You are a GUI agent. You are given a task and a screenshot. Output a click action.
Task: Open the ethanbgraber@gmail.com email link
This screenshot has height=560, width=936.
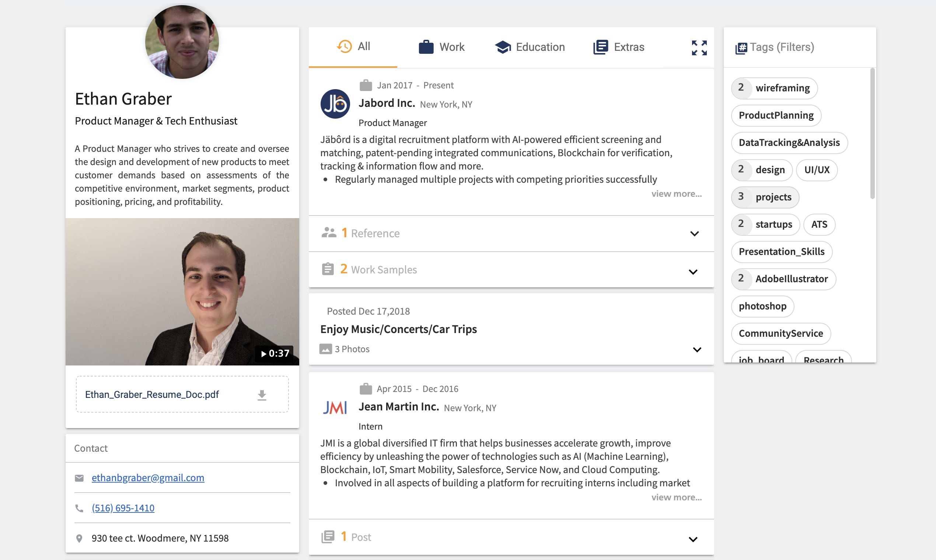coord(148,478)
